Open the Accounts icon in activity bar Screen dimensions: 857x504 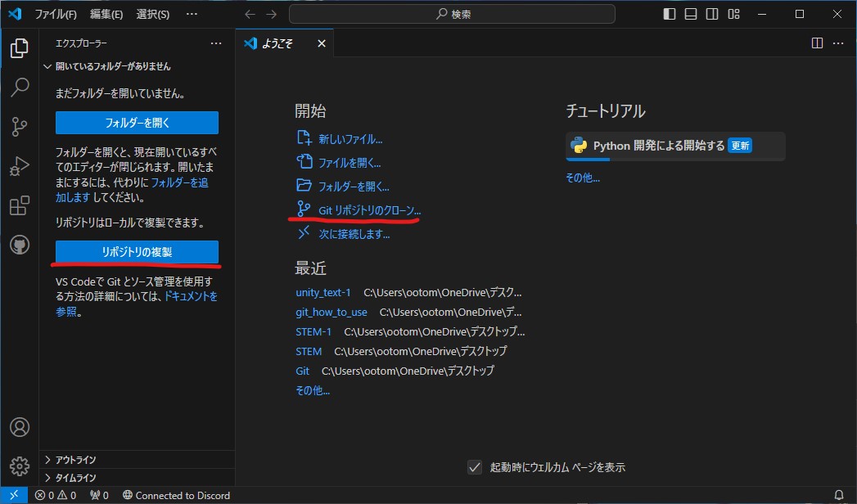tap(20, 427)
